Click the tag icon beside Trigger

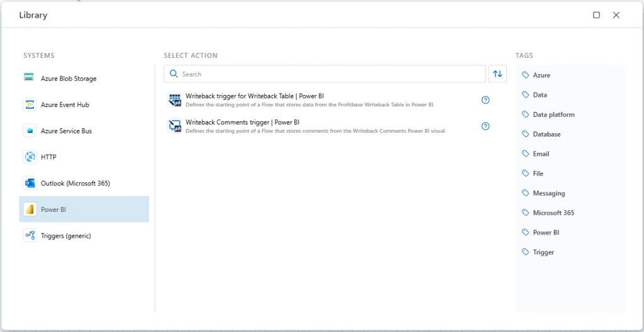point(525,252)
